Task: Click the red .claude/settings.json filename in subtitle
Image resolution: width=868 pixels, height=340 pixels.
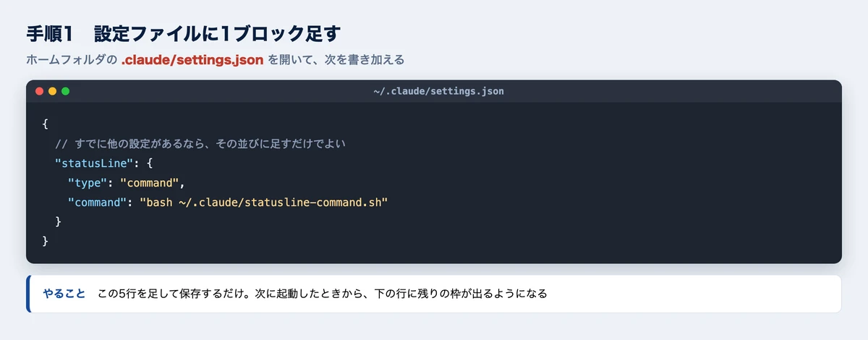Action: (192, 60)
